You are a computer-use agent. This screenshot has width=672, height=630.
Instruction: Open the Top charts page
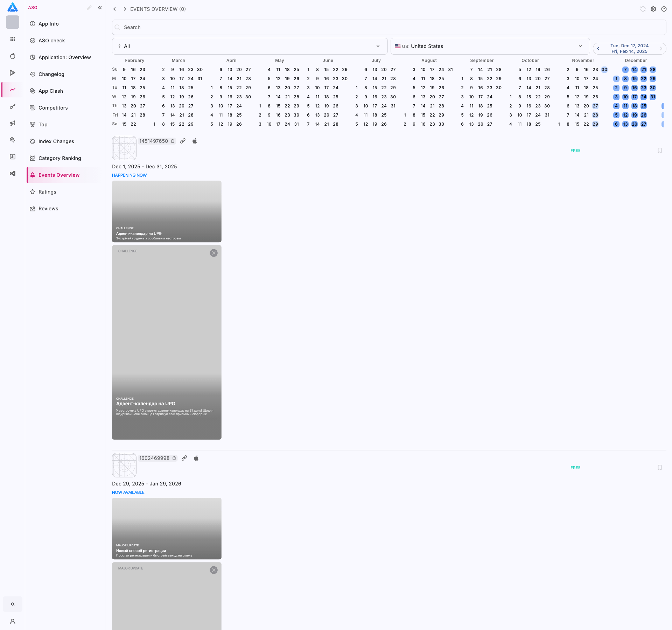[63, 125]
